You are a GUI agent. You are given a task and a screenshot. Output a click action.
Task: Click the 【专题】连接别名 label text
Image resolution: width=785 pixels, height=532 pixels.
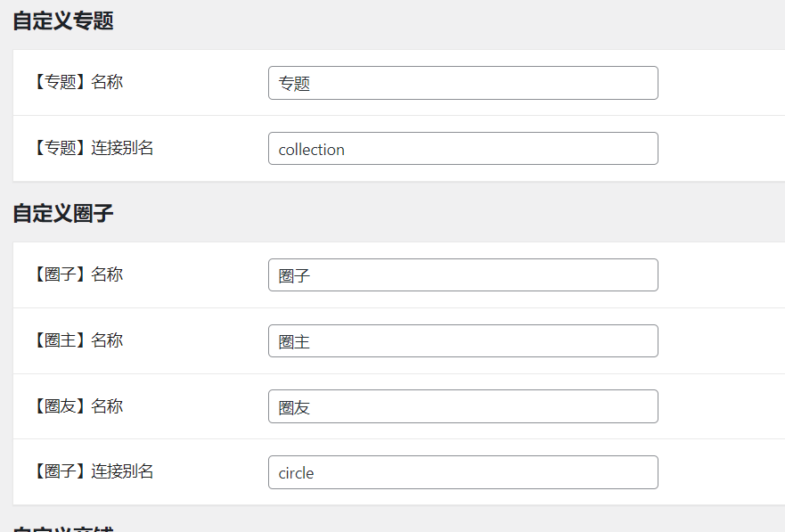coord(94,148)
